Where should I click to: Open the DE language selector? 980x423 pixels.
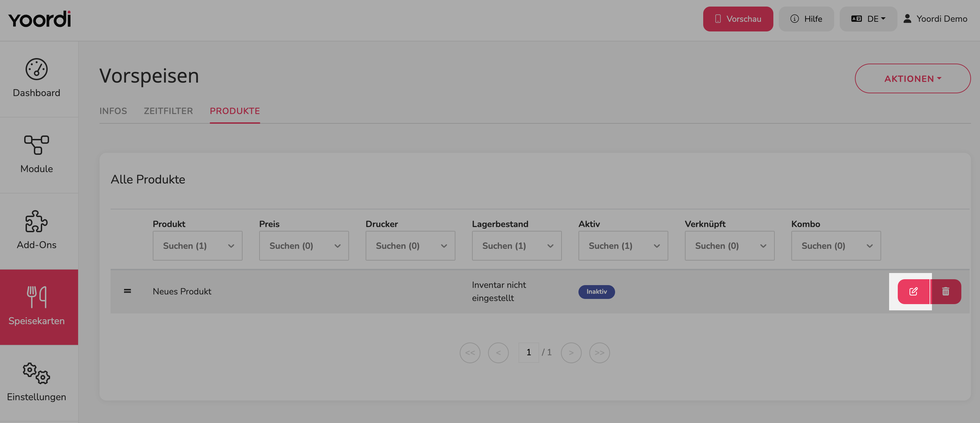[868, 19]
